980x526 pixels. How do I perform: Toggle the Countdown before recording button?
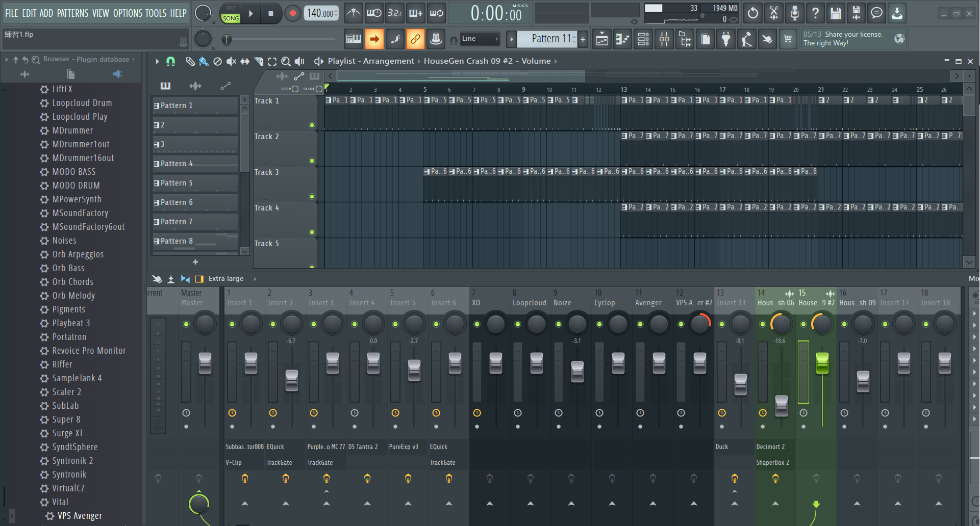pos(395,13)
